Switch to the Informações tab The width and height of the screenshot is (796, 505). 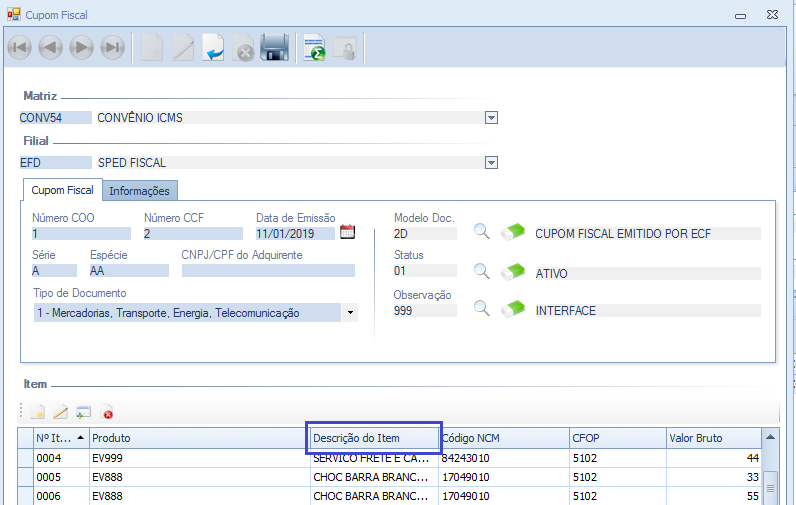(x=139, y=190)
